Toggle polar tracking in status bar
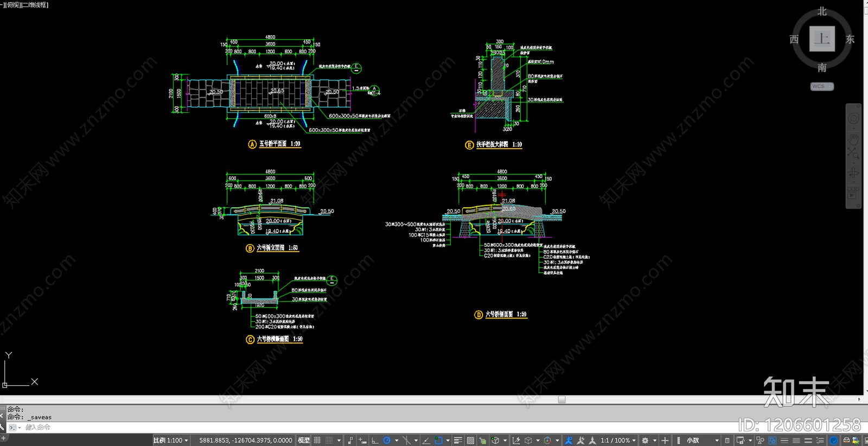The width and height of the screenshot is (868, 446). tap(387, 441)
